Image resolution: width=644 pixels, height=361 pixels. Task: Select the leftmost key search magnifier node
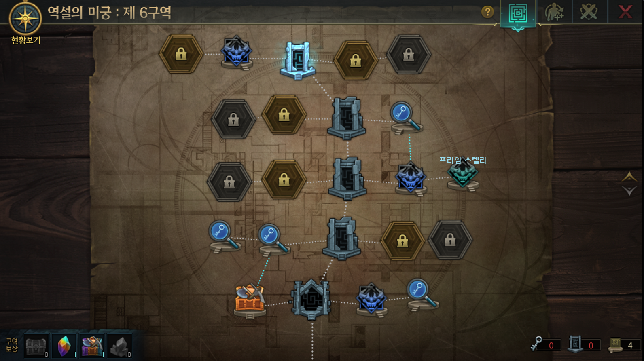[x=224, y=236]
